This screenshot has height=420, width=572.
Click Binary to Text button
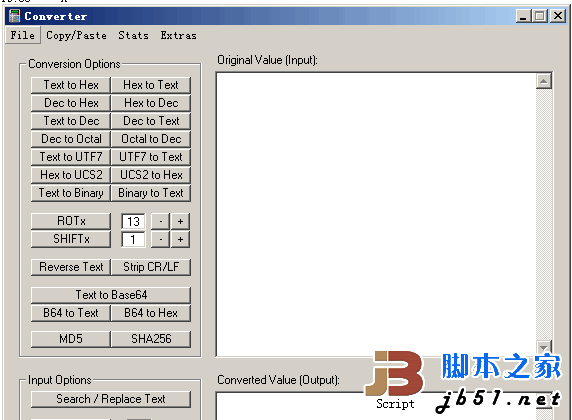(x=151, y=193)
